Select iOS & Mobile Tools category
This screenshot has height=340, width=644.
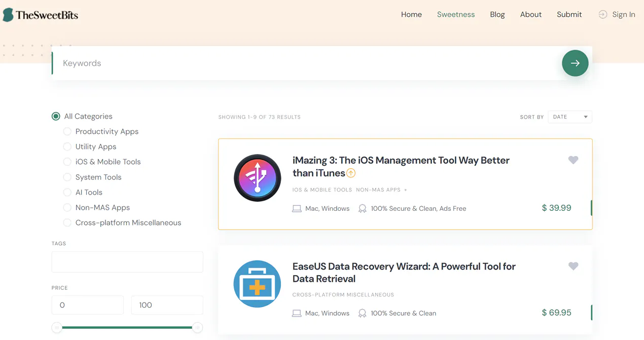(102, 162)
